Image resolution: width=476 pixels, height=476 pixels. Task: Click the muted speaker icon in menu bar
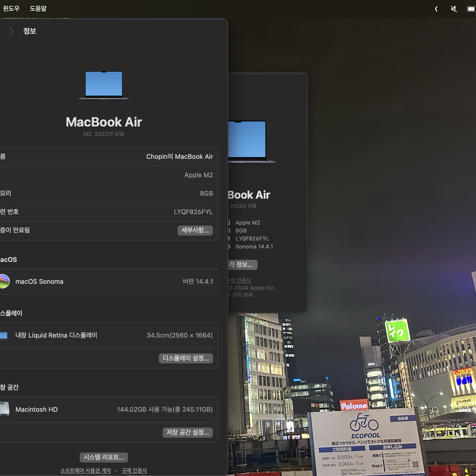point(454,9)
